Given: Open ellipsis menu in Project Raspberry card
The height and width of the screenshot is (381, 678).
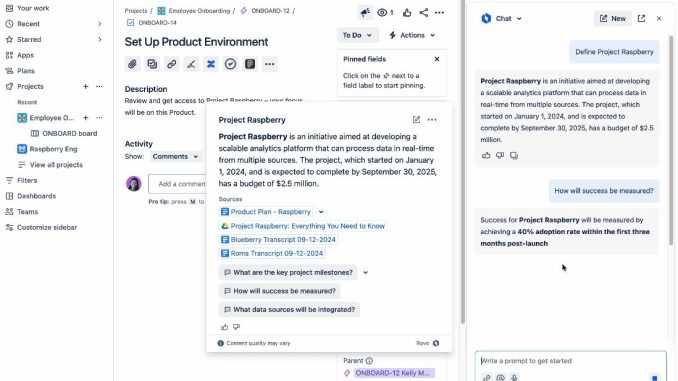Looking at the screenshot, I should 432,119.
